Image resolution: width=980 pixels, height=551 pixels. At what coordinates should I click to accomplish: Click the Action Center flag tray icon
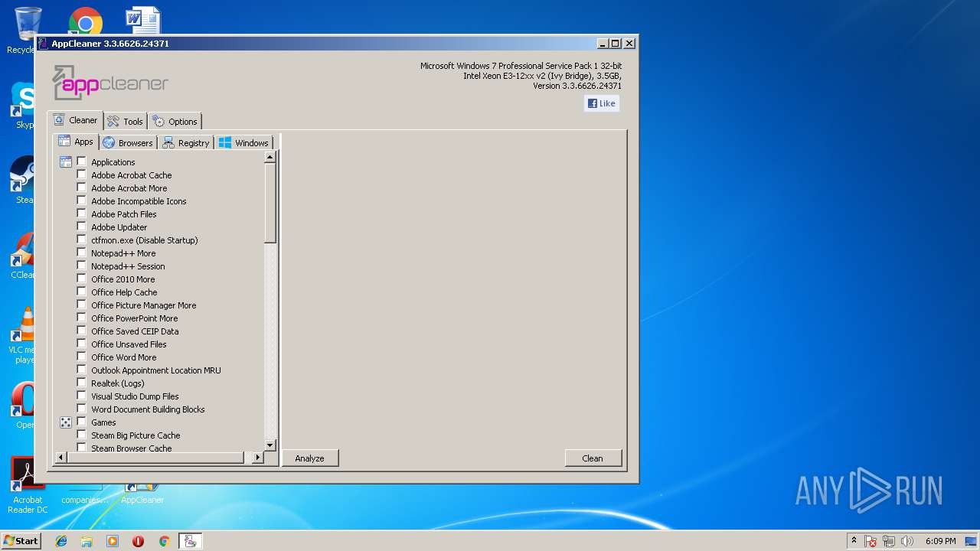point(871,541)
